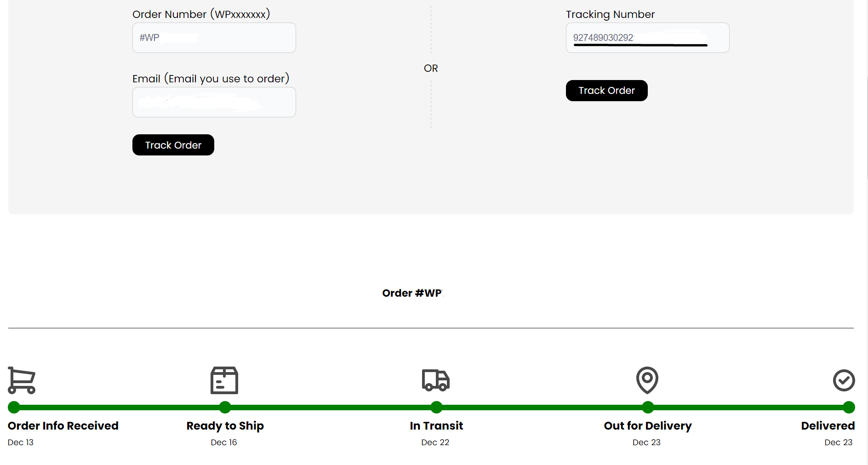Click the green dot at the In Transit step
Screen dimensions: 868x465
pyautogui.click(x=436, y=407)
